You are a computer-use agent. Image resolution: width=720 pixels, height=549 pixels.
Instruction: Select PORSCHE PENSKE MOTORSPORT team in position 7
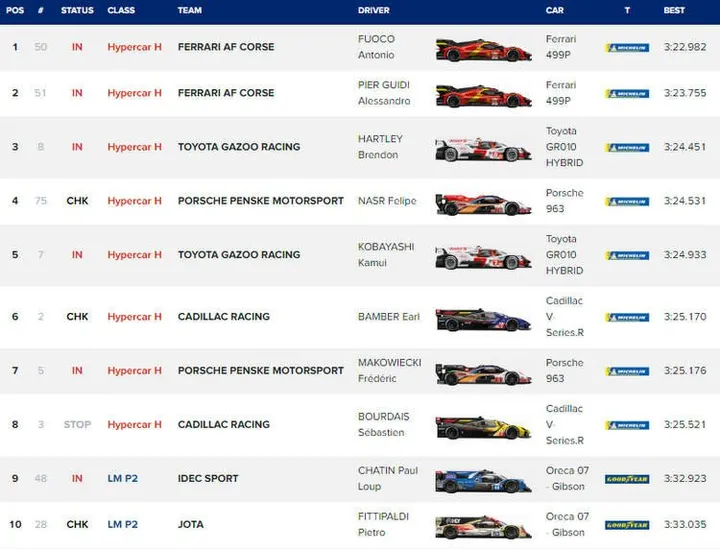coord(261,370)
